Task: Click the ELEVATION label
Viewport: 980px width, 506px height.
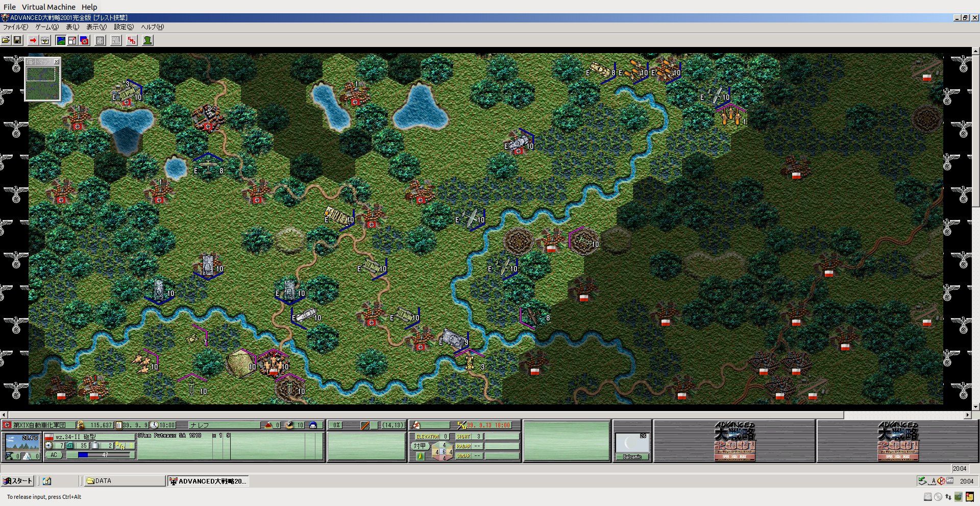Action: tap(428, 437)
